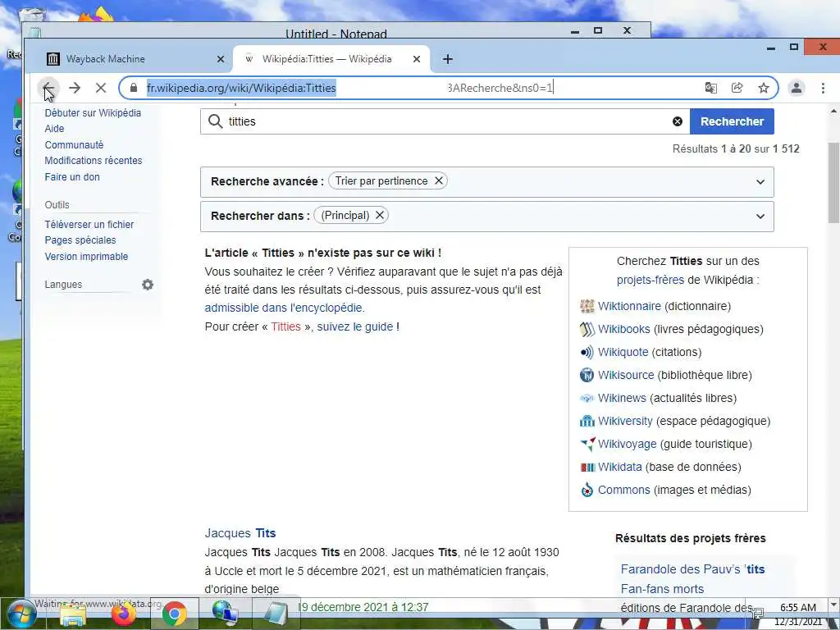
Task: Open 'Pages spéciales' tool link
Action: (x=80, y=240)
